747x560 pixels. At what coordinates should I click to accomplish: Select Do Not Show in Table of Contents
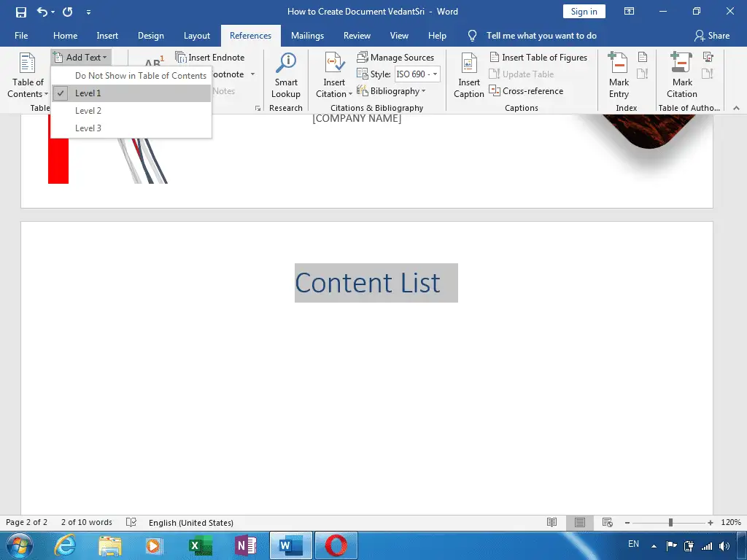coord(131,76)
